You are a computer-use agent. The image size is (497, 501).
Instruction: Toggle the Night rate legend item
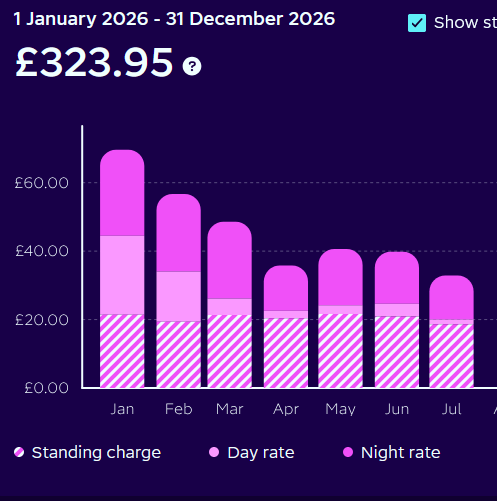(392, 452)
